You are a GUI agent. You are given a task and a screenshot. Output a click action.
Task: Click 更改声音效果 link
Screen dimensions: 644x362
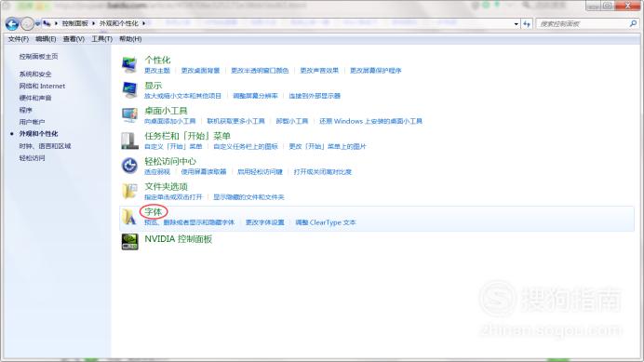tap(319, 71)
